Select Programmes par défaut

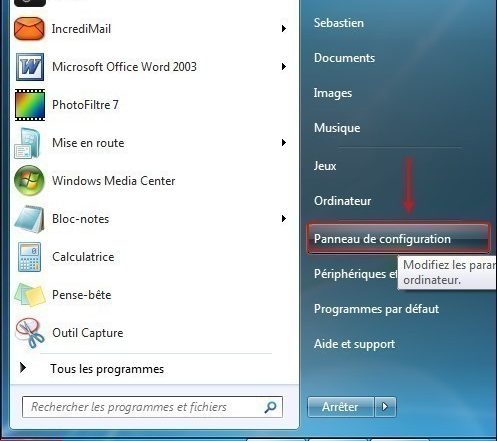pyautogui.click(x=376, y=309)
